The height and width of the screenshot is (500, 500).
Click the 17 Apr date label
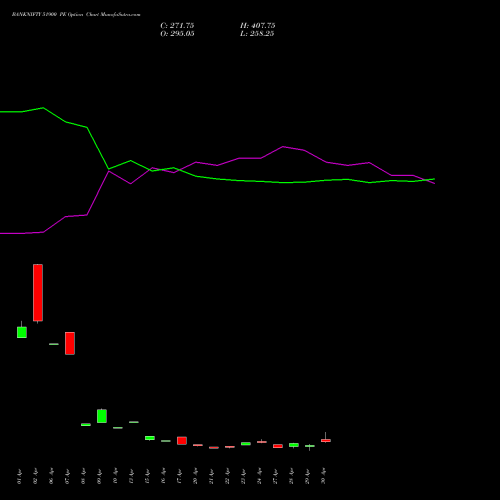click(x=179, y=476)
